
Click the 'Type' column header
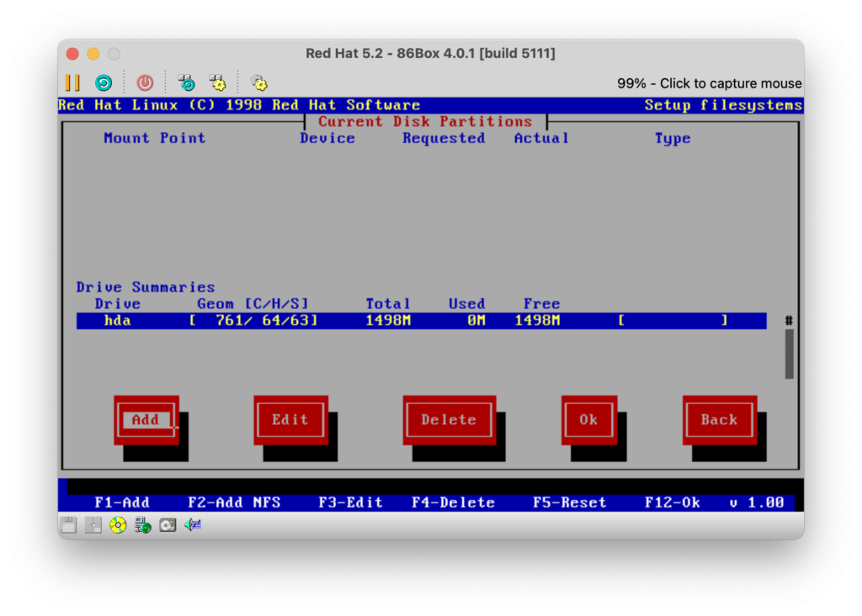673,139
